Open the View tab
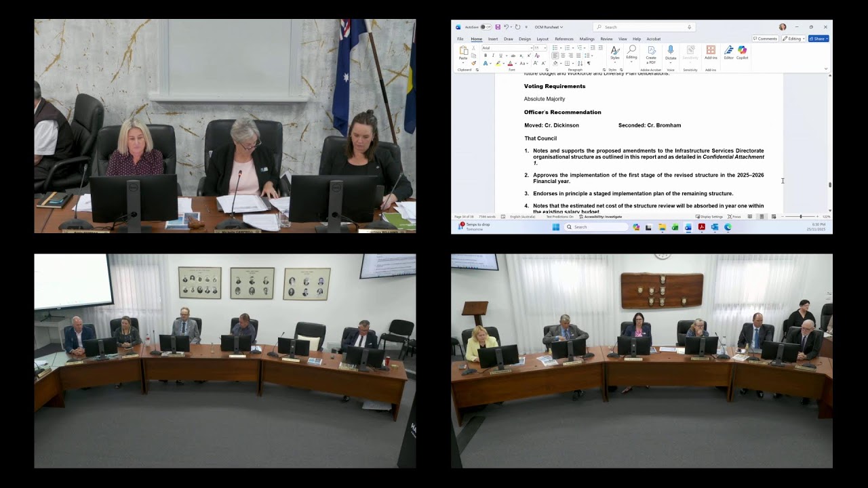Viewport: 868px width, 488px height. [x=623, y=39]
